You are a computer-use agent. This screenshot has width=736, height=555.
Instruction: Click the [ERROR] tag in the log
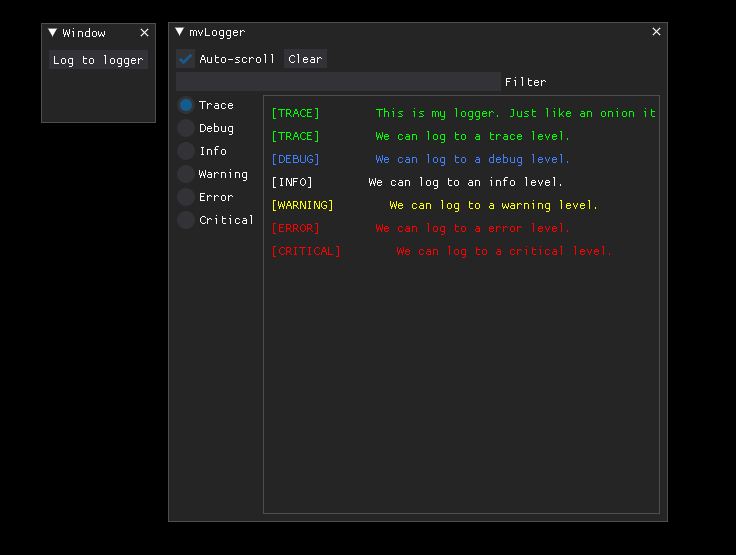[295, 229]
